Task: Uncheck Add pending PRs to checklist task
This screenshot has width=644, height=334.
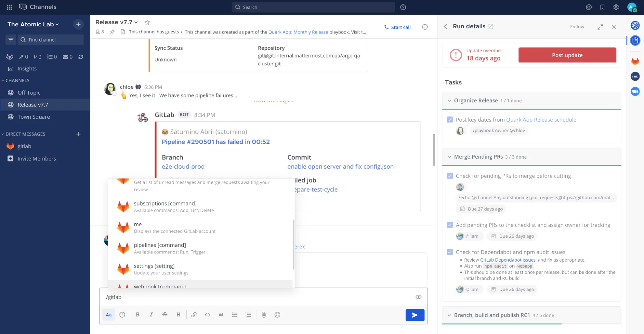Action: (450, 225)
